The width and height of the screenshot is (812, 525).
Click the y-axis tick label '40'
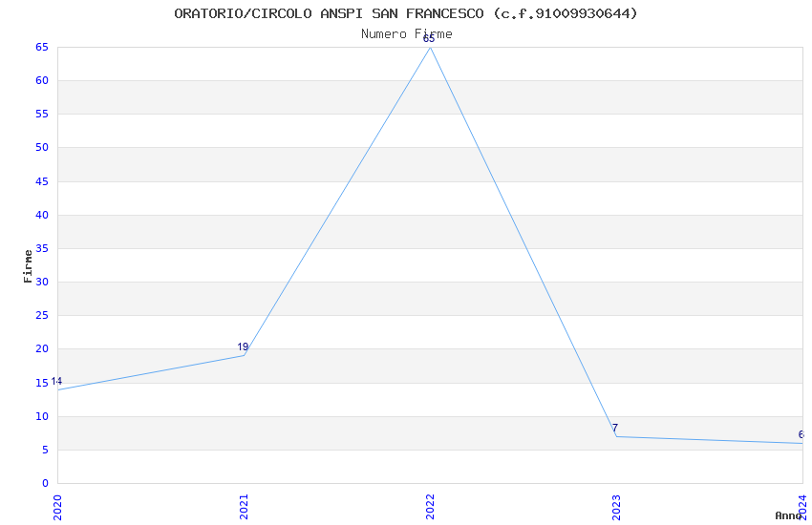42,215
